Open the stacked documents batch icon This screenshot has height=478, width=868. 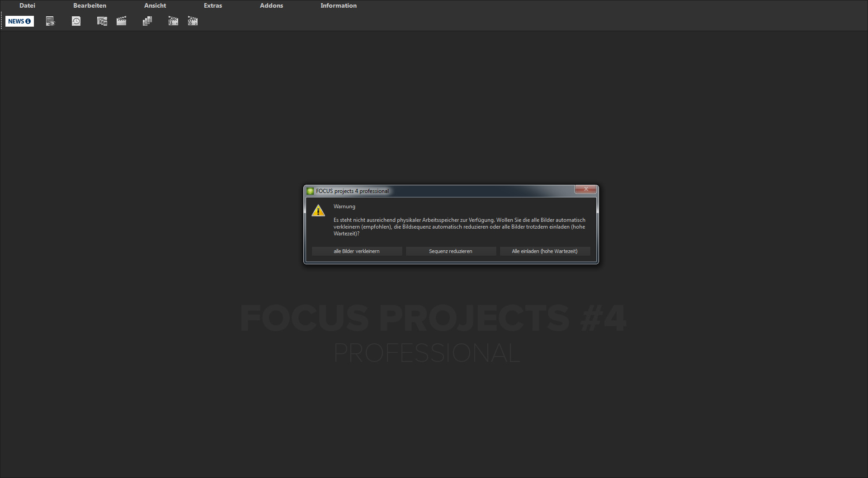(x=147, y=21)
